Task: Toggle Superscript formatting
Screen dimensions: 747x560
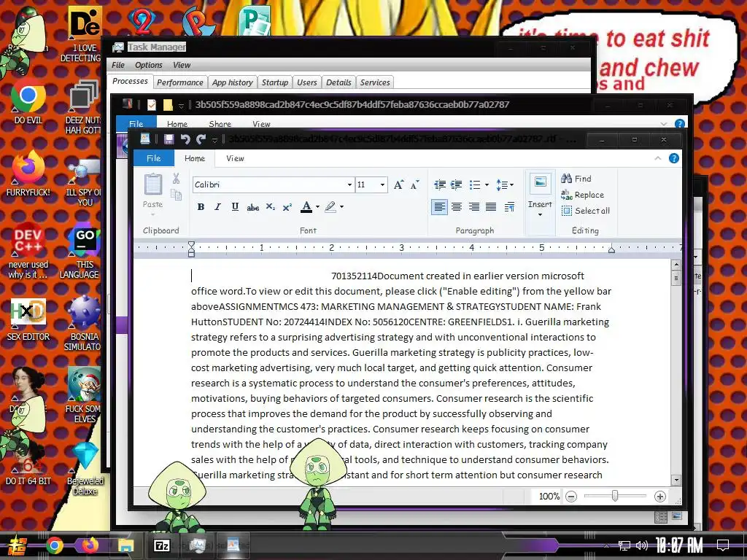Action: click(x=287, y=207)
